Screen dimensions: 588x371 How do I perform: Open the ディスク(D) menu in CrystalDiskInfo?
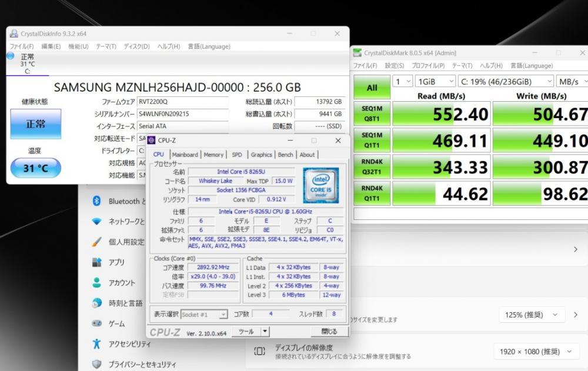(137, 46)
